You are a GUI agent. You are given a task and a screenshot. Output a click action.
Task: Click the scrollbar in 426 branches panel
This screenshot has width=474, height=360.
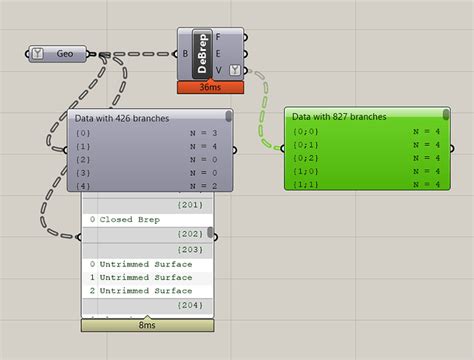(x=229, y=116)
